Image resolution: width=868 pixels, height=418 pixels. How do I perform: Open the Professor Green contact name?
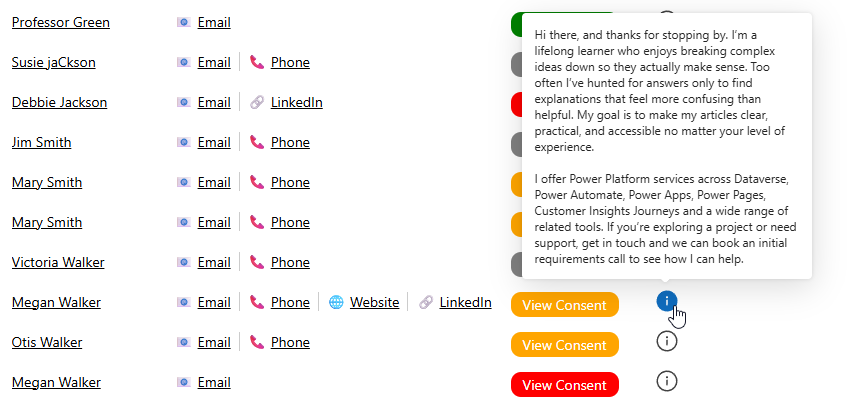61,22
